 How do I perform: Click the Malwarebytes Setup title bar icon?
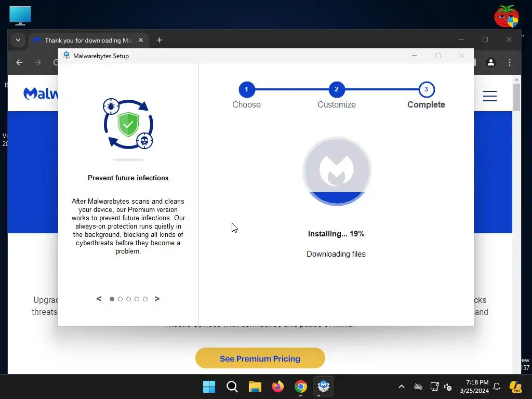(66, 56)
